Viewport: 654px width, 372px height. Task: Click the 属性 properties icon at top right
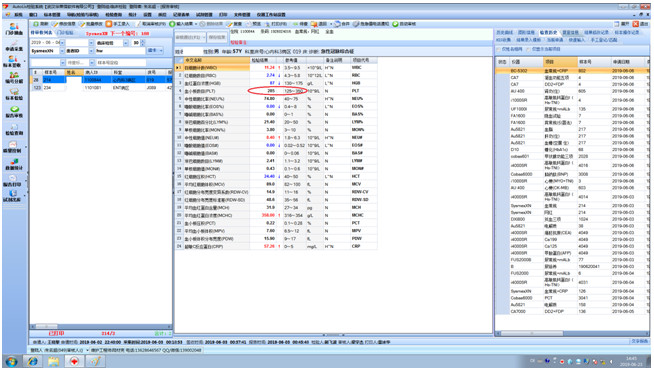pos(617,24)
